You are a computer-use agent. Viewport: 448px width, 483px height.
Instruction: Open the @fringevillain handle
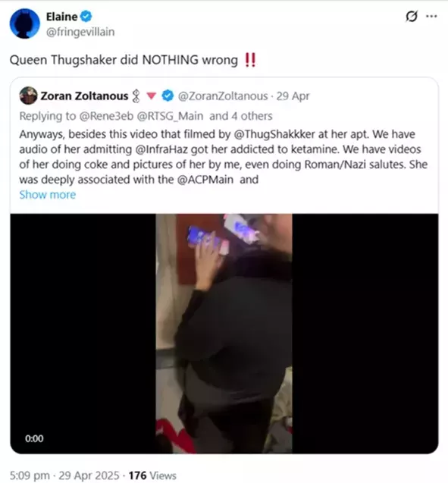[80, 32]
